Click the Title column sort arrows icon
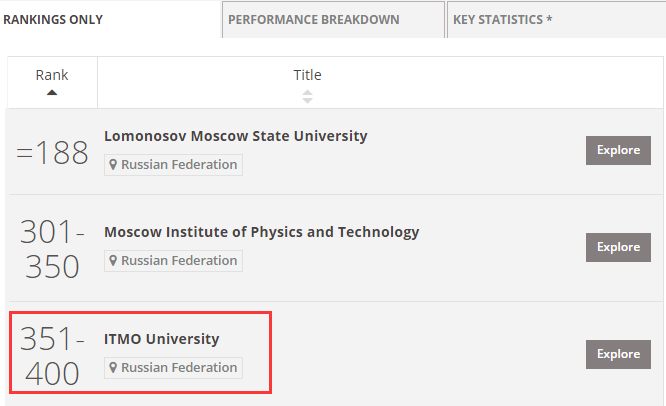The image size is (666, 406). click(308, 96)
